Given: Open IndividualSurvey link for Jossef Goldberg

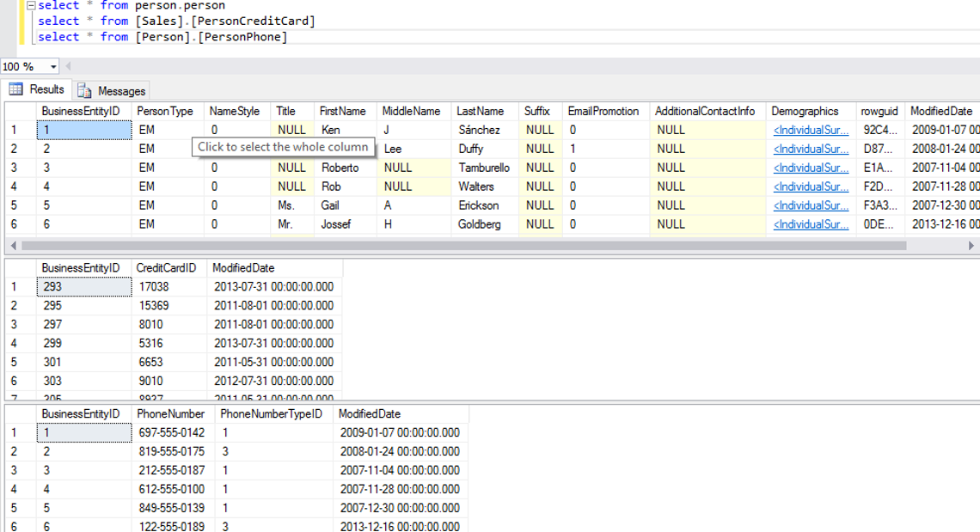Looking at the screenshot, I should pyautogui.click(x=811, y=223).
